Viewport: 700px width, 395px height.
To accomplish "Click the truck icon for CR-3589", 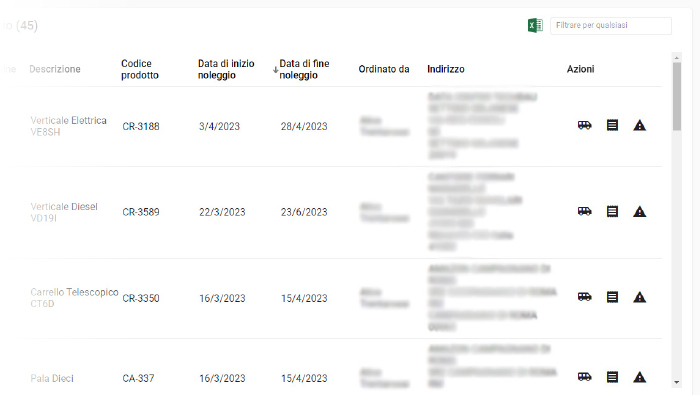I will [x=584, y=211].
